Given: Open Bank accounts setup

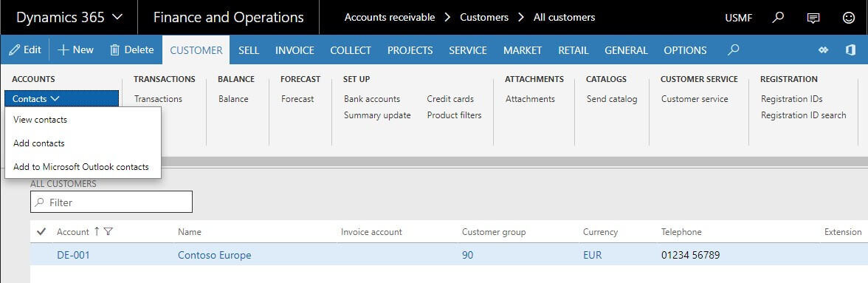Looking at the screenshot, I should point(371,98).
